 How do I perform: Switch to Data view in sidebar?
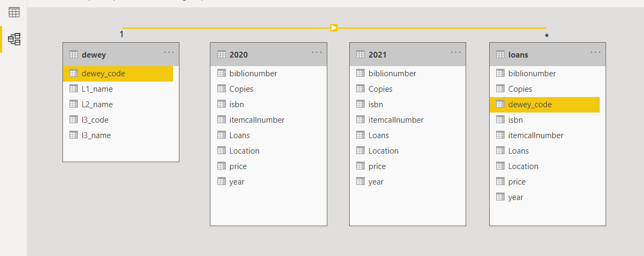coord(14,12)
